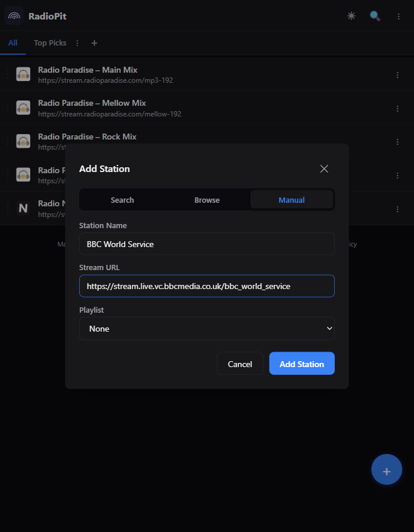Select Radio Paradise – Mellow Mix title
Screen dimensions: 414x532
92,103
